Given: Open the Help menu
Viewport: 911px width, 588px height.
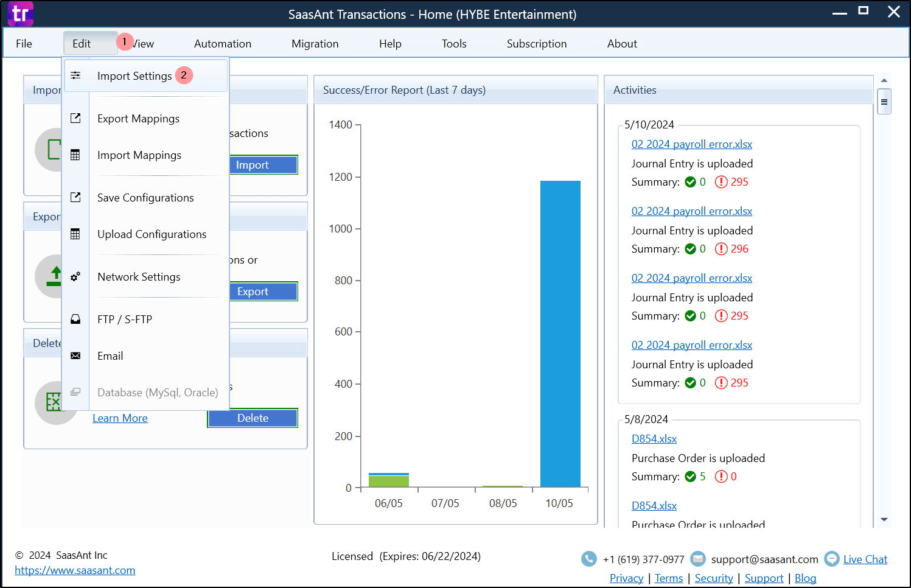Looking at the screenshot, I should [x=390, y=43].
